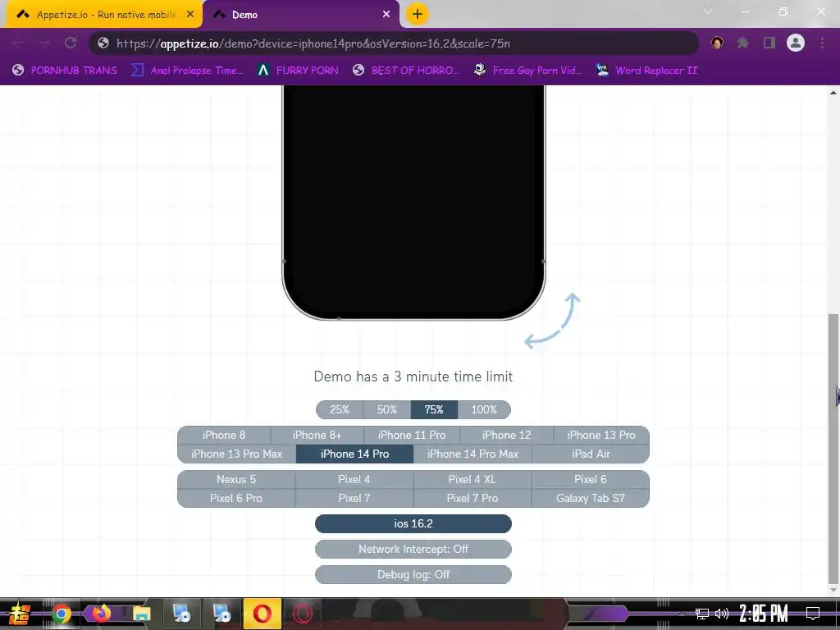Click the browser forward arrow
The height and width of the screenshot is (630, 840).
coord(44,43)
